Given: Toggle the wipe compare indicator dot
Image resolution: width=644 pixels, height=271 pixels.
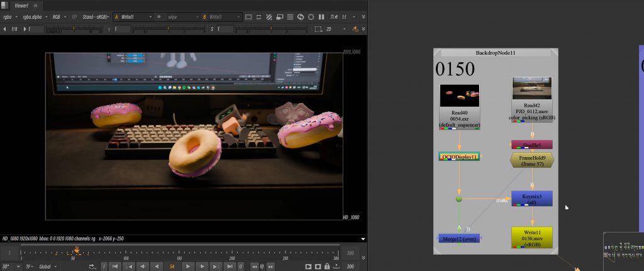Looking at the screenshot, I should [159, 16].
